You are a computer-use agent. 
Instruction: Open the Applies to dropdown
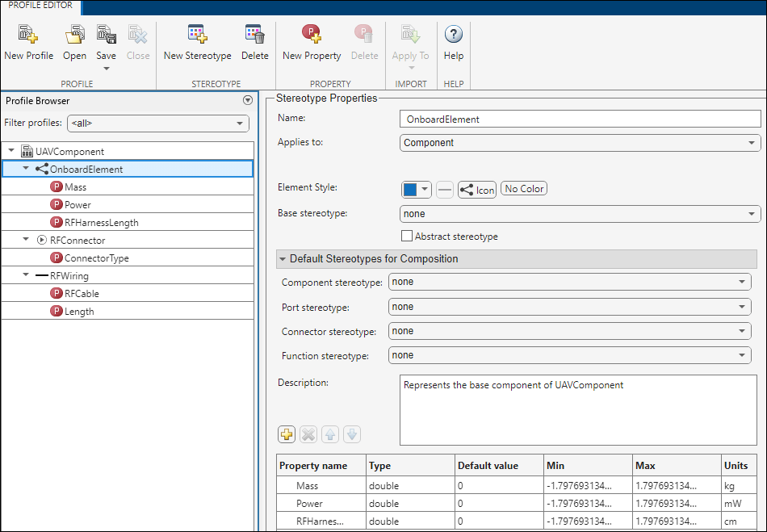click(x=580, y=143)
